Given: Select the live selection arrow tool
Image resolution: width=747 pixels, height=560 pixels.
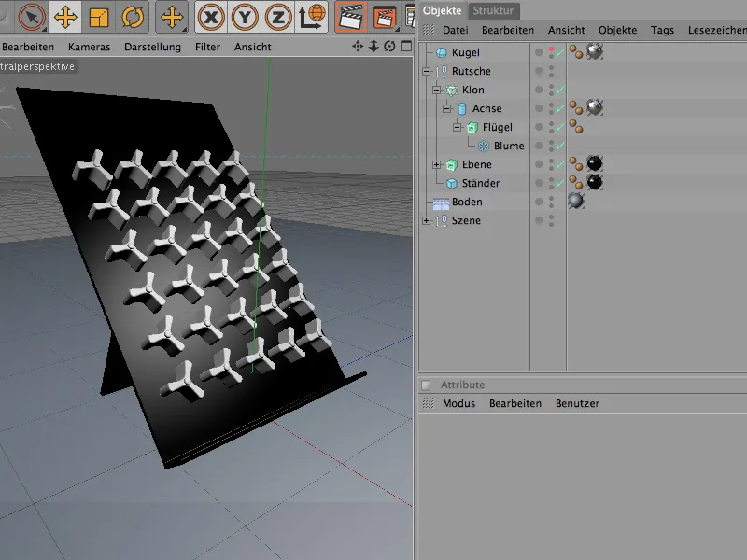Looking at the screenshot, I should pyautogui.click(x=31, y=17).
